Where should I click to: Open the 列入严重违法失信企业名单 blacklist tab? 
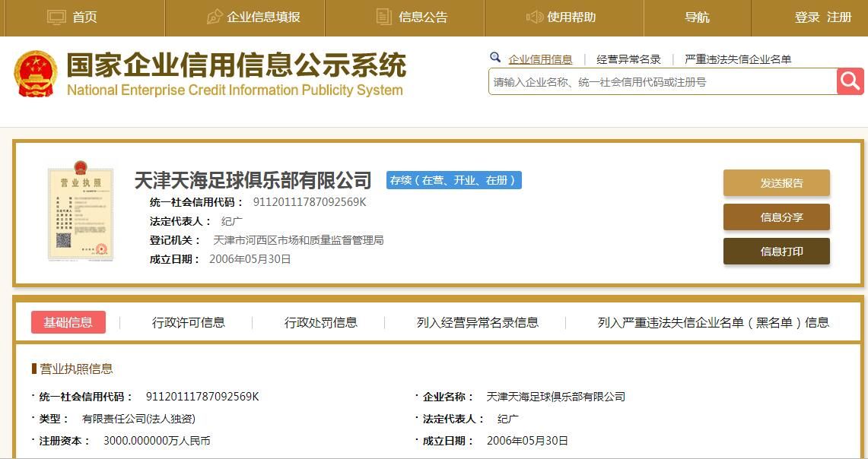[713, 322]
